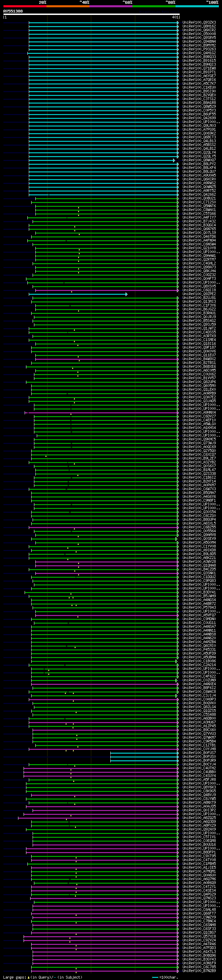Choose hit UniRef100_B3RAU1
The height and width of the screenshot is (980, 222).
[x=199, y=313]
